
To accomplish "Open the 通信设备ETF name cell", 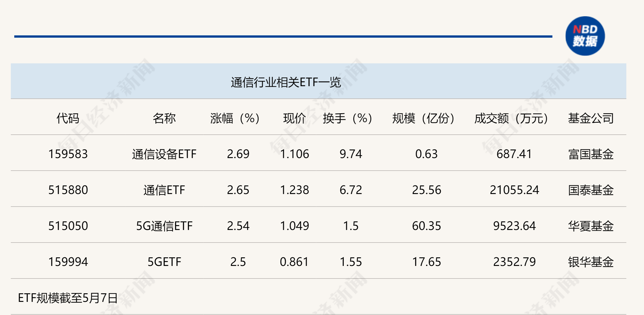I will click(x=164, y=154).
